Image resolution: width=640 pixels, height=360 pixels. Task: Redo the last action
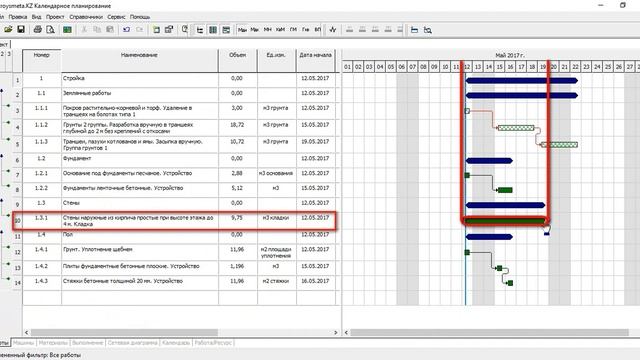(x=140, y=29)
